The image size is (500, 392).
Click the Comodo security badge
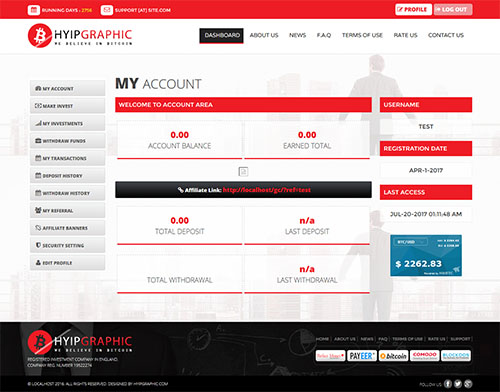(425, 356)
